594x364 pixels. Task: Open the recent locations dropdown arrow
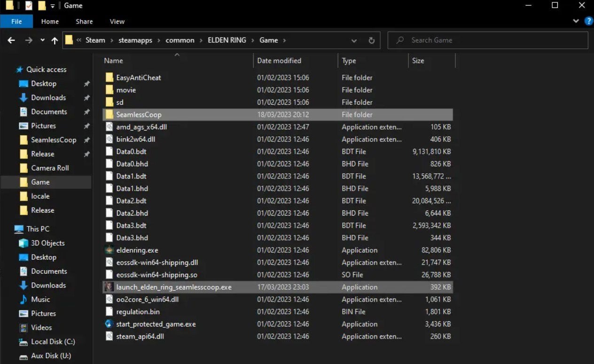tap(42, 40)
